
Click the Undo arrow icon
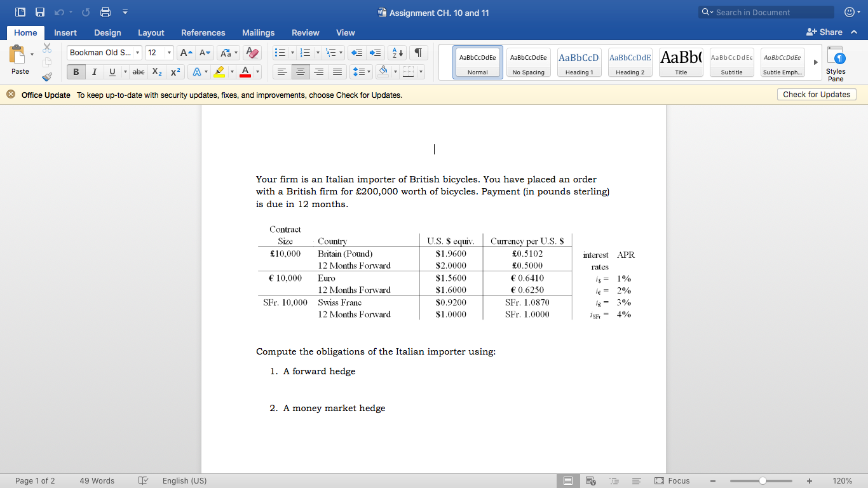(60, 12)
